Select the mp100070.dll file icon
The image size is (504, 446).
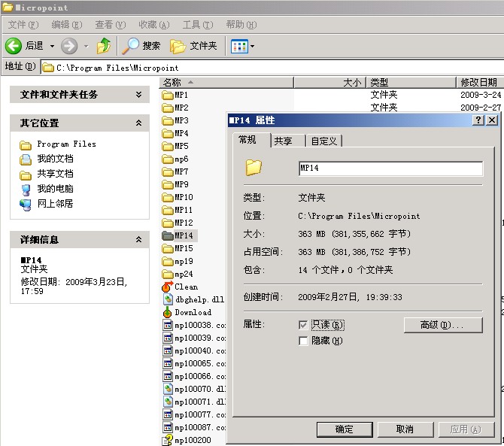[168, 389]
